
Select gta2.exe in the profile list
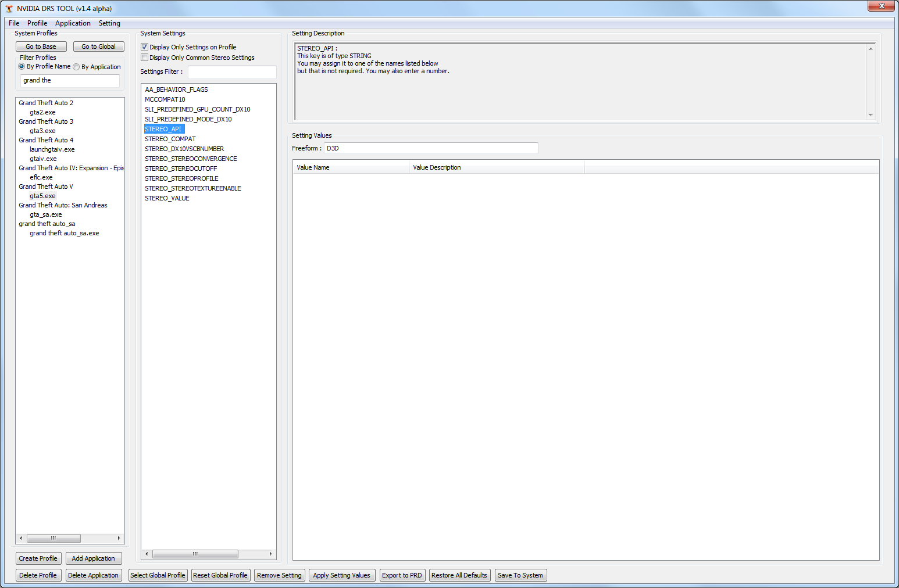coord(42,112)
